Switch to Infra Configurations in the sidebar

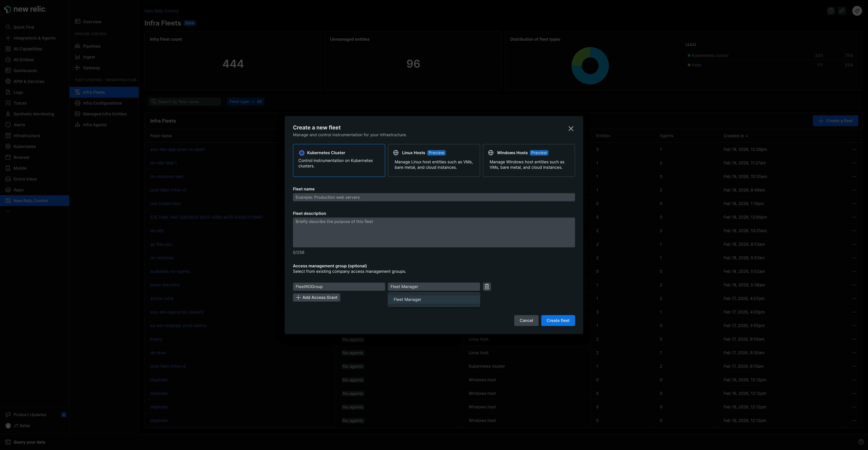point(102,103)
